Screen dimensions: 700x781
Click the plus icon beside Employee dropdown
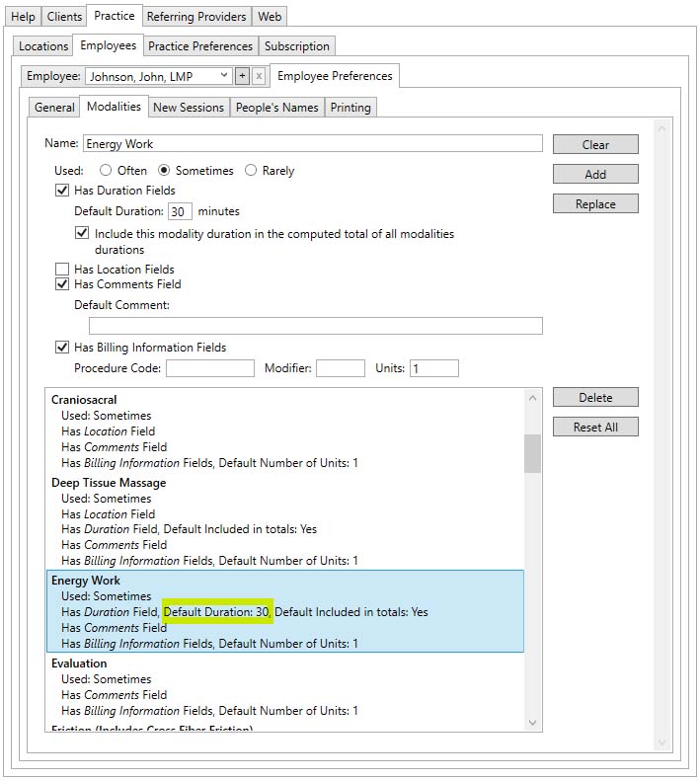click(x=243, y=76)
